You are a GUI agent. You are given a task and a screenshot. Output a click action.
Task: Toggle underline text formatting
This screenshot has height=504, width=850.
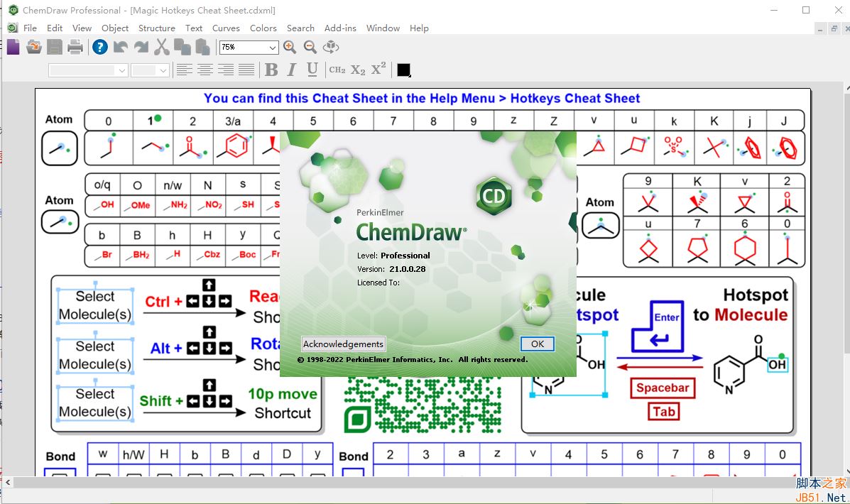tap(312, 69)
